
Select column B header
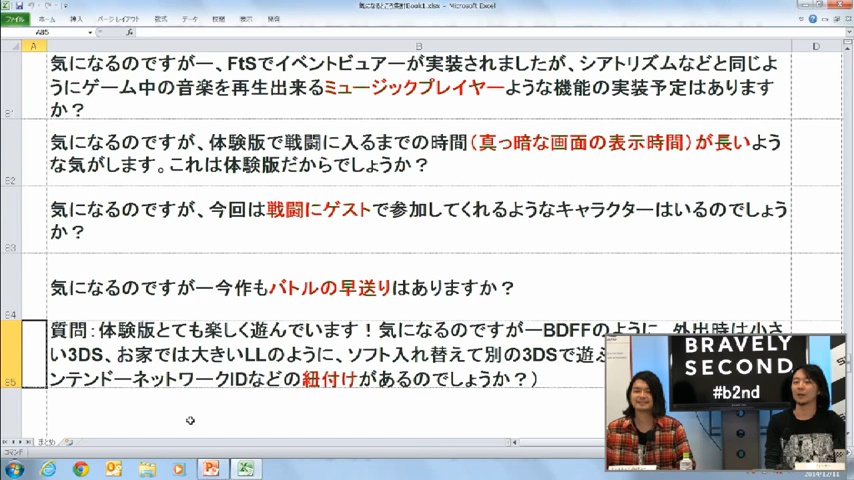(x=419, y=46)
